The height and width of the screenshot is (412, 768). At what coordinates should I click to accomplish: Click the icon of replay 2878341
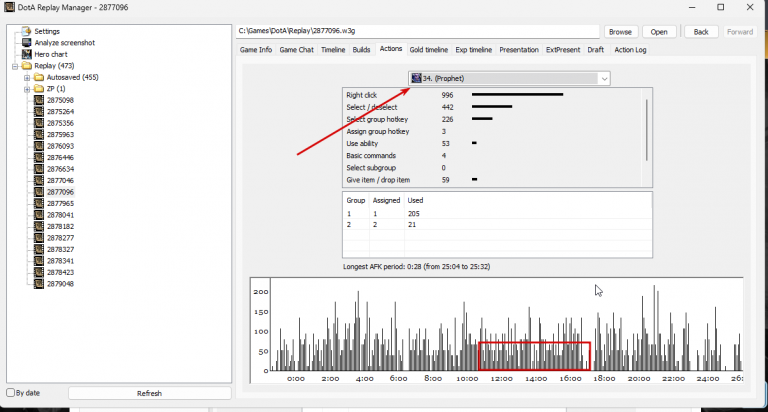[39, 261]
